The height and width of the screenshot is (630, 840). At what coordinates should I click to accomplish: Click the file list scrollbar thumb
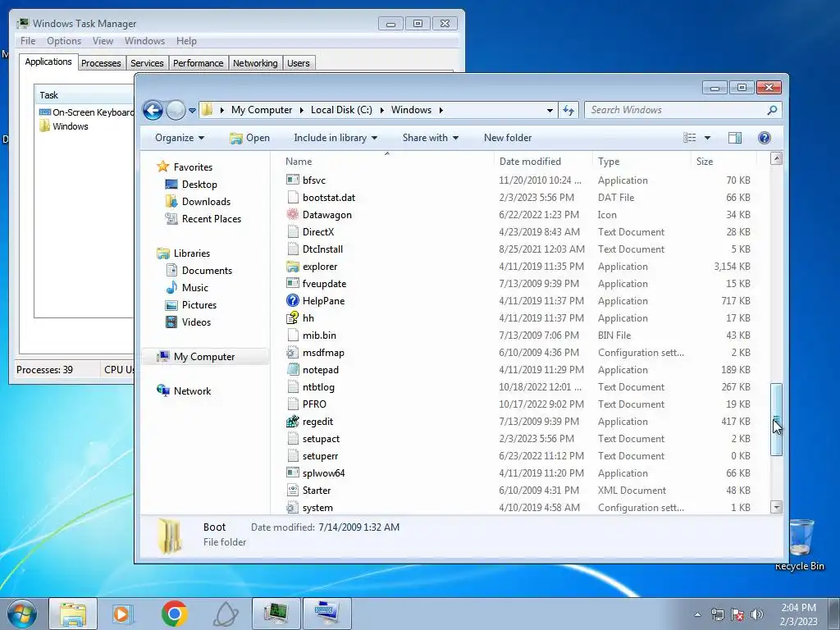776,419
